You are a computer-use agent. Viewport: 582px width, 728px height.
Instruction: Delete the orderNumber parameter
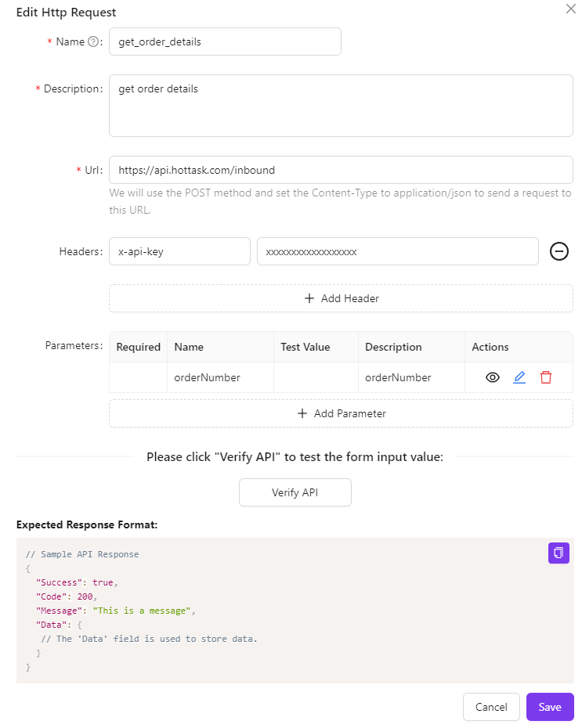tap(546, 377)
